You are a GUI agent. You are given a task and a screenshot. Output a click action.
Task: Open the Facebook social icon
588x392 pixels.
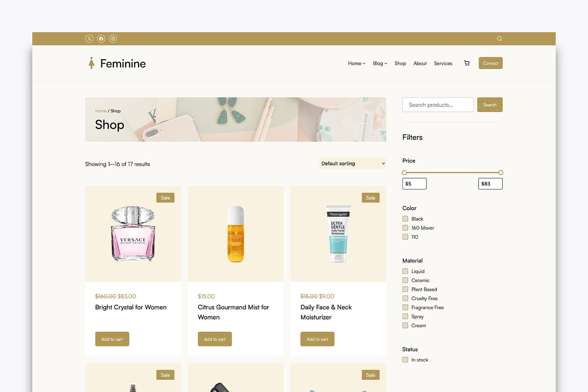[x=101, y=39]
